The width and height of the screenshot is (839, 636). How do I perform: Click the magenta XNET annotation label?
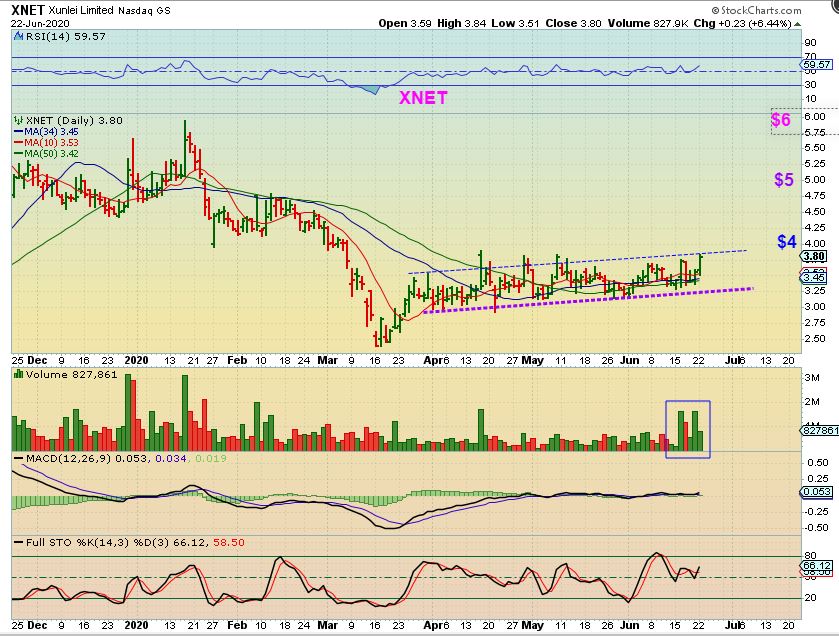coord(423,98)
